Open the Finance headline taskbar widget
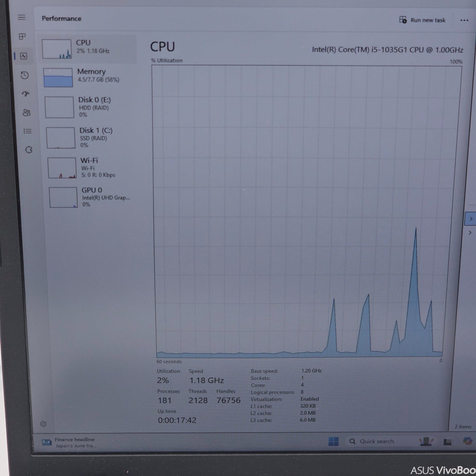Screen dimensions: 476x476 click(69, 442)
